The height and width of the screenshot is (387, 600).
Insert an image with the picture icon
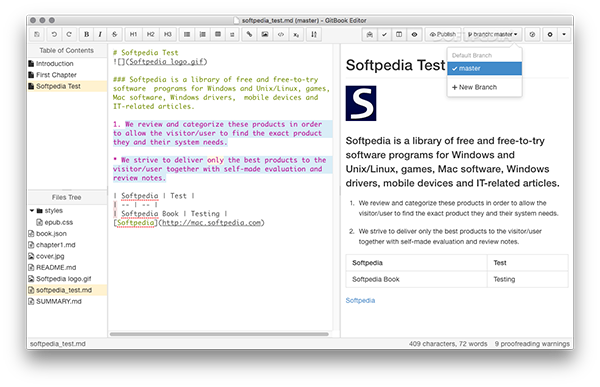pos(265,34)
